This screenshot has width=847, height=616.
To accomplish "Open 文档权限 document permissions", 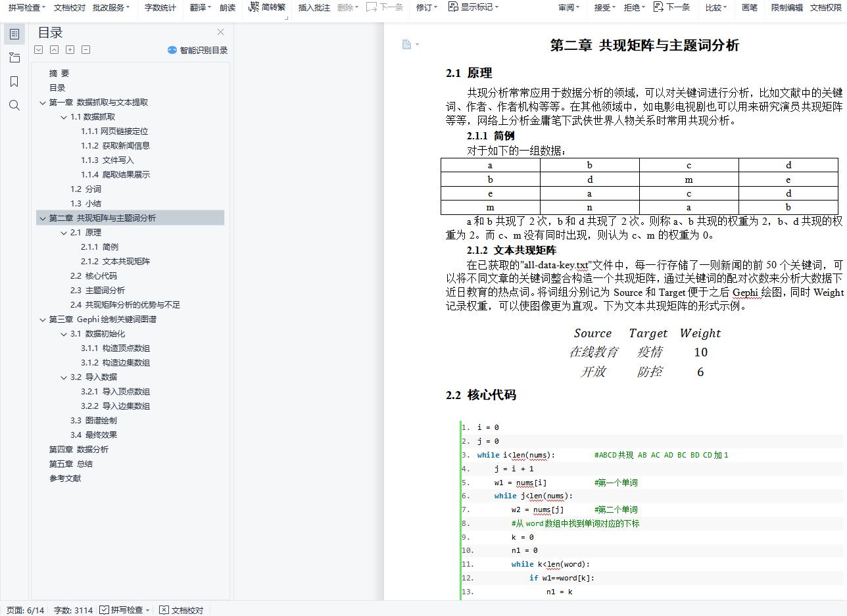I will 826,8.
